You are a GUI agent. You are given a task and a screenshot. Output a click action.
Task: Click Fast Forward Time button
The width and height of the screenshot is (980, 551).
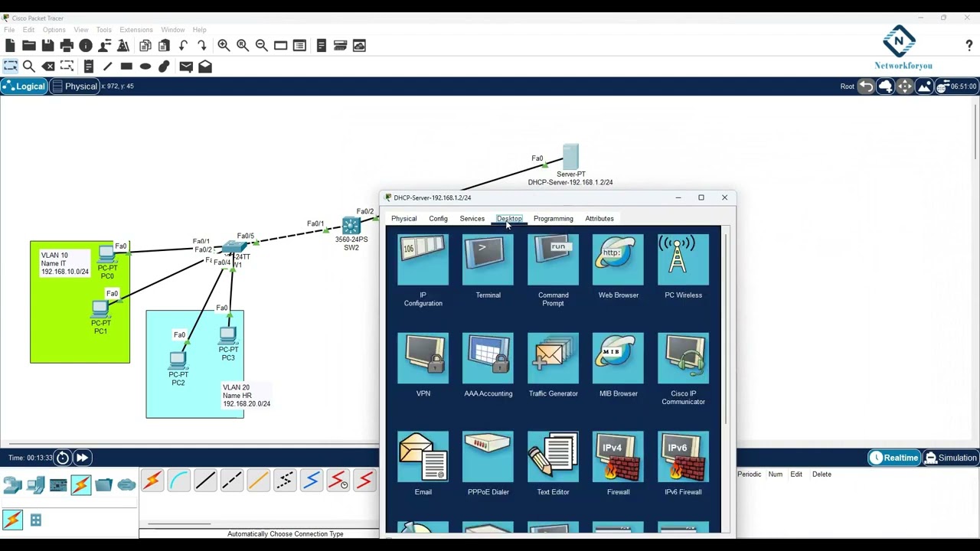click(x=82, y=458)
